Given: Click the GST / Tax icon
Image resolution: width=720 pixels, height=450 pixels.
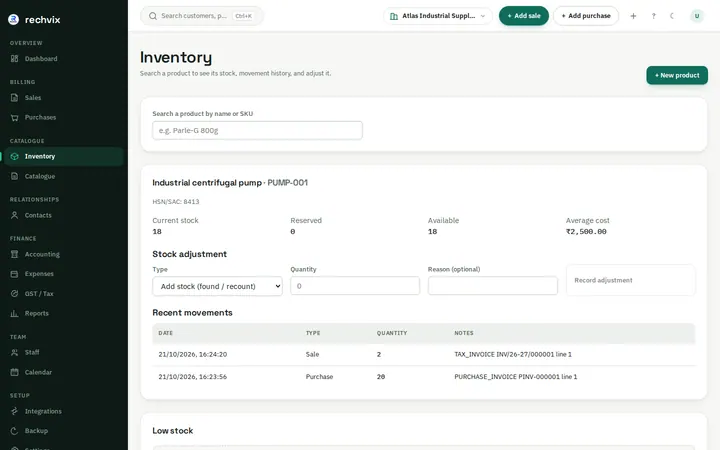Looking at the screenshot, I should pos(15,294).
